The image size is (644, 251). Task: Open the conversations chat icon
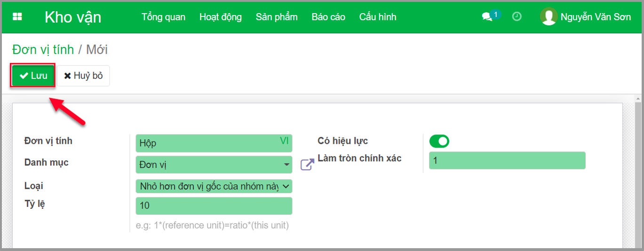(x=487, y=17)
